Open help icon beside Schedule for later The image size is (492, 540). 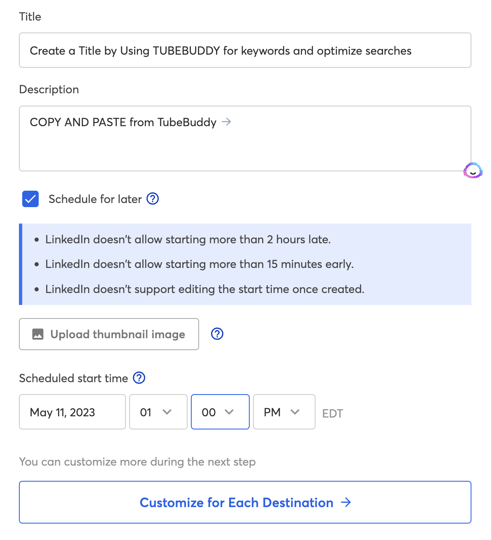click(153, 199)
